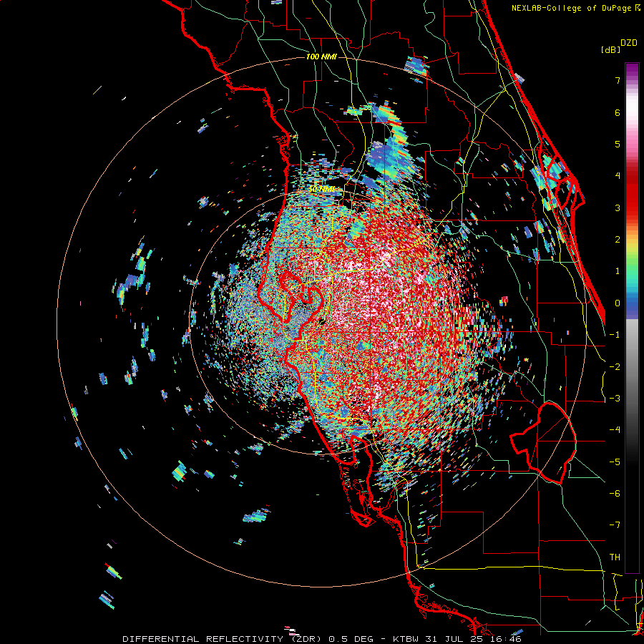Click the positive "1" scale value

[618, 271]
